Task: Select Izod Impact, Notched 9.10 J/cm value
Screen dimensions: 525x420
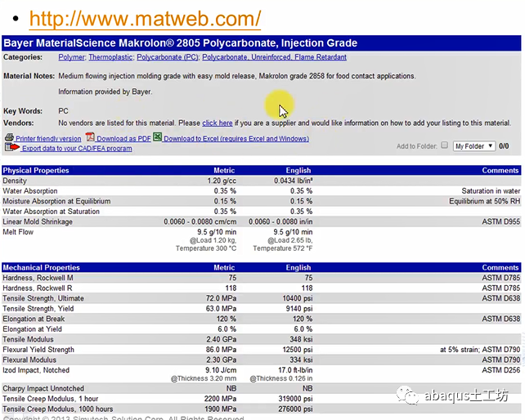Action: point(221,370)
